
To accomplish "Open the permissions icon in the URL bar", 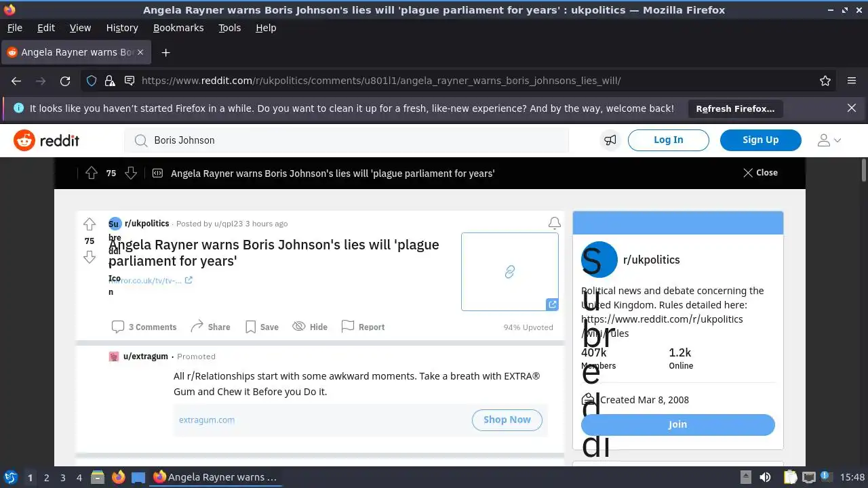I will pyautogui.click(x=130, y=81).
